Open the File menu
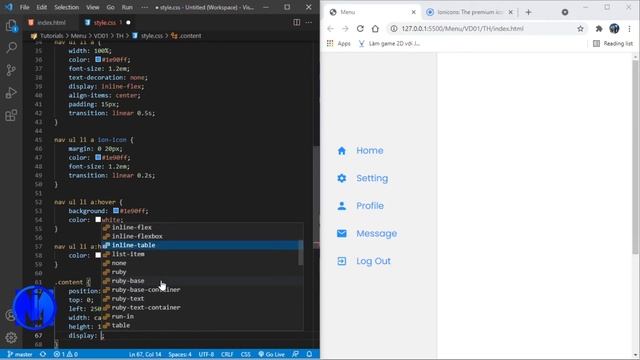 [24, 7]
